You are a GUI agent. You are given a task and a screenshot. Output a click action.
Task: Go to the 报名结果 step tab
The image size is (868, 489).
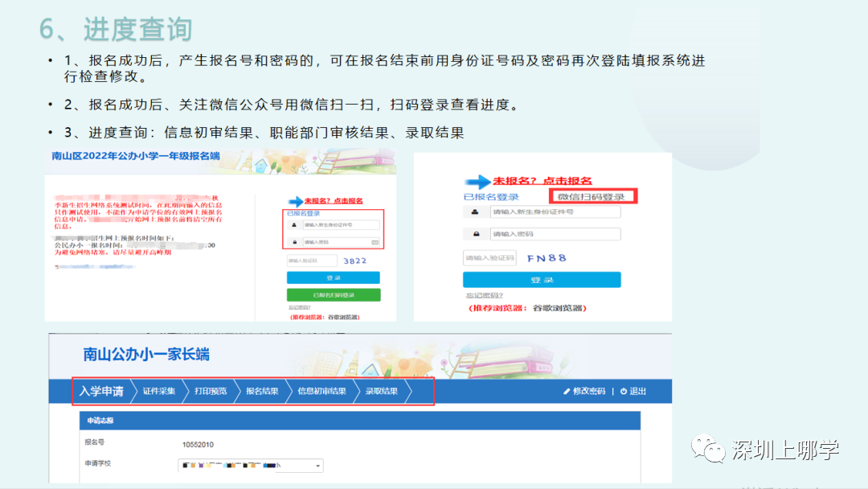coord(262,391)
